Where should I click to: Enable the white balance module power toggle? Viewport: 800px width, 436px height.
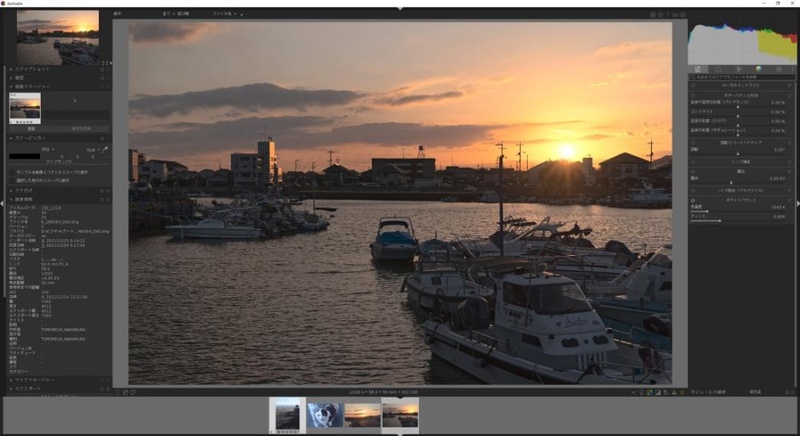click(693, 200)
